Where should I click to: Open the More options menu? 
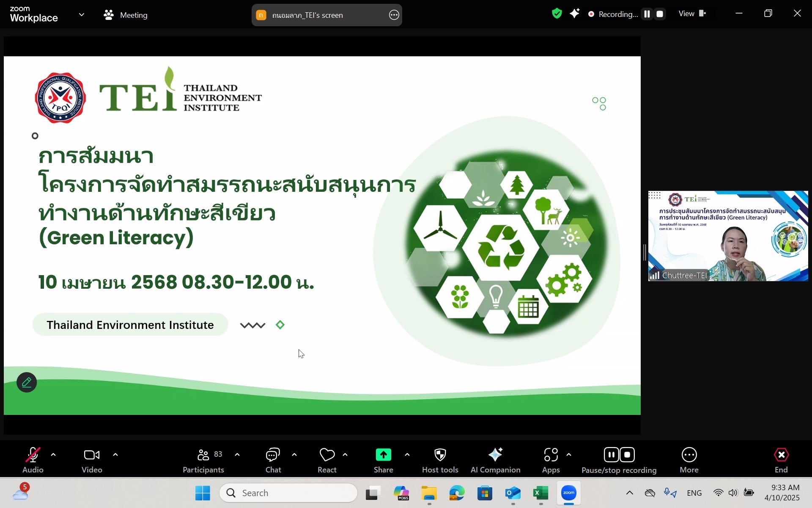click(689, 460)
